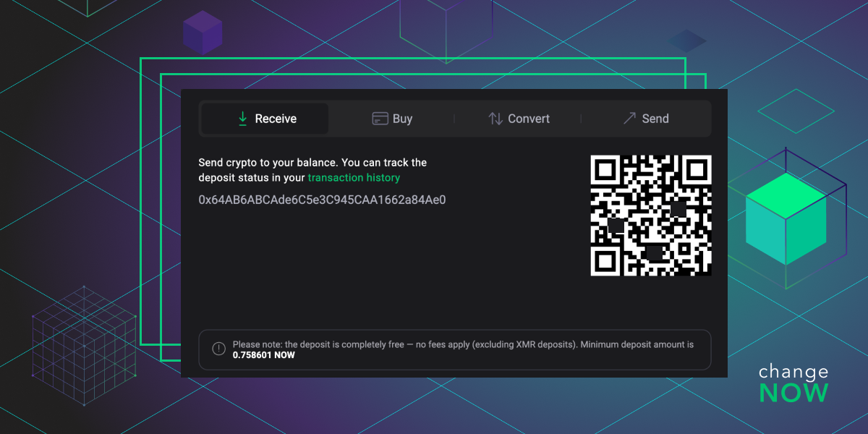Select the Send tab

point(646,119)
